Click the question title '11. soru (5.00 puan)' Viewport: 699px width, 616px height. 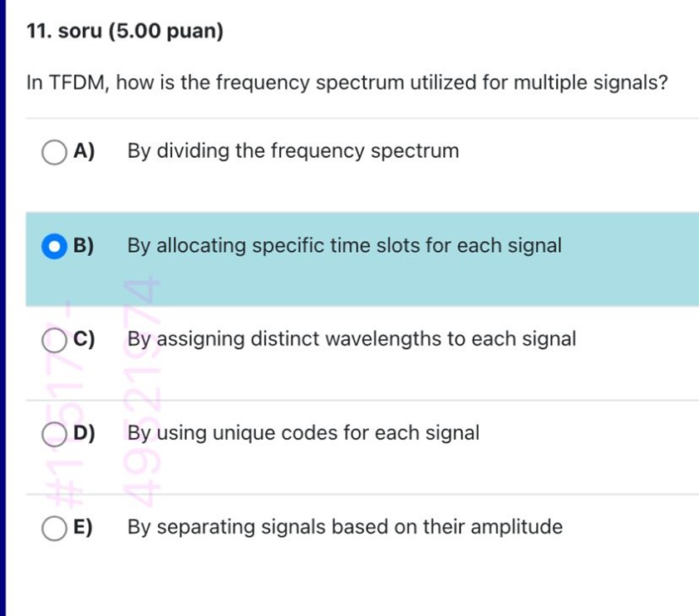pyautogui.click(x=125, y=32)
